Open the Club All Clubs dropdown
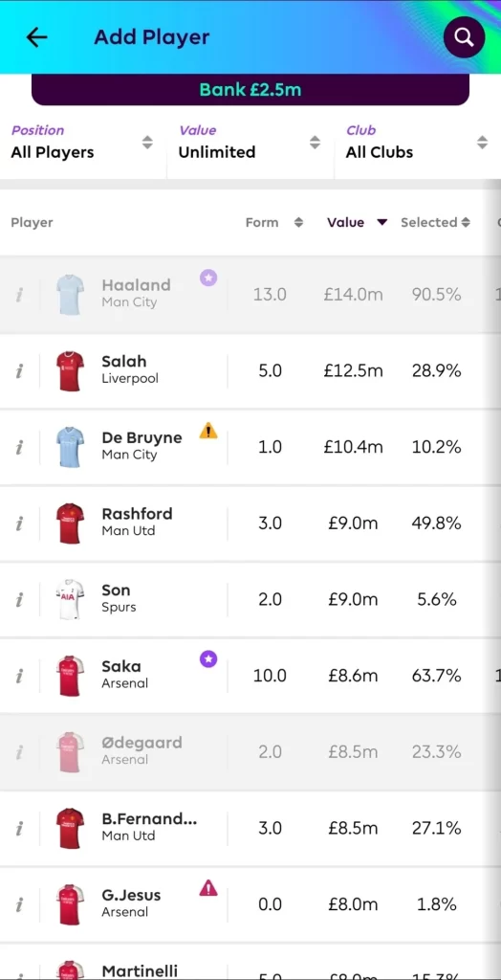 [x=418, y=143]
